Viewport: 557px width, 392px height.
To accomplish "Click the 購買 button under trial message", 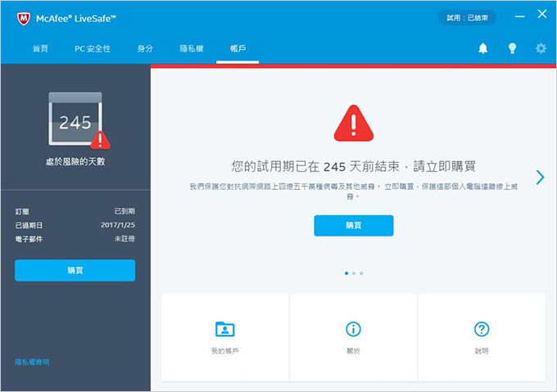I will coord(354,225).
